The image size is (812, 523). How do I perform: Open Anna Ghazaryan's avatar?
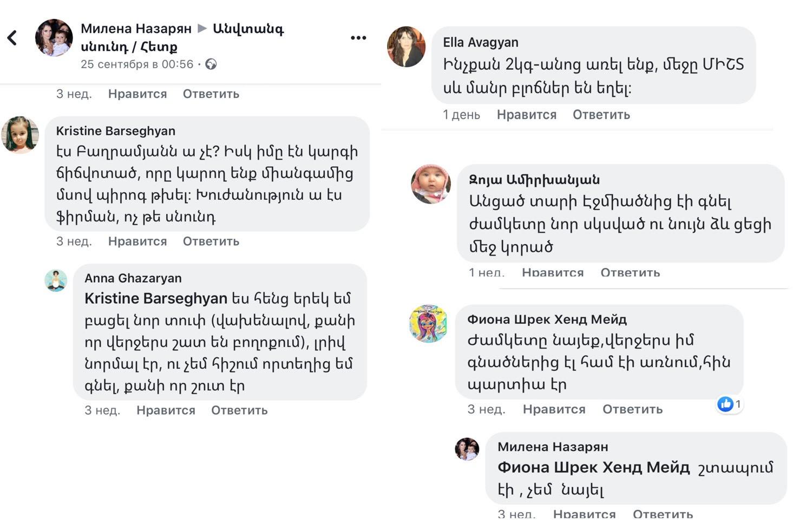pyautogui.click(x=56, y=280)
